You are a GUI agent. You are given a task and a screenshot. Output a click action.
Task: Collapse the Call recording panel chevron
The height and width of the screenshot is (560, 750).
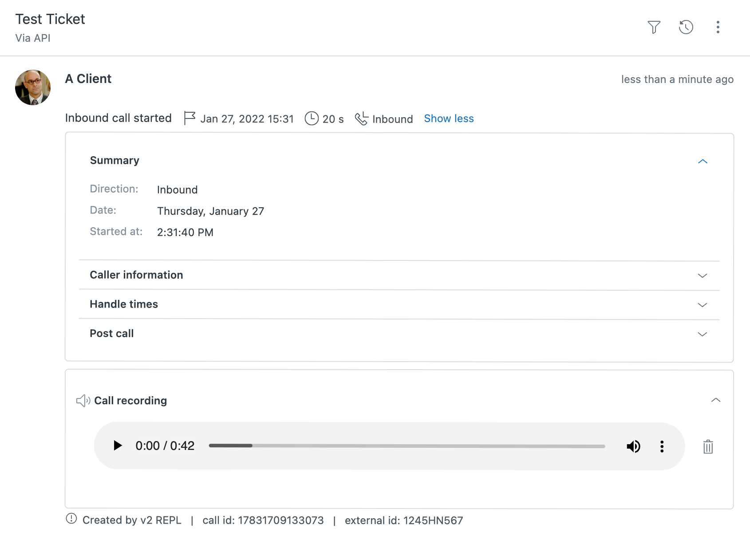(715, 400)
